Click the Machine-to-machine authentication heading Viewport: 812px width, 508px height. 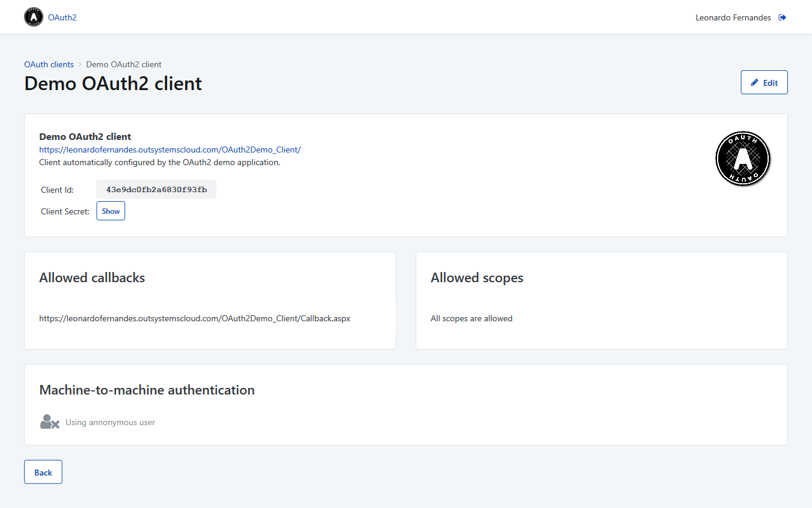147,390
